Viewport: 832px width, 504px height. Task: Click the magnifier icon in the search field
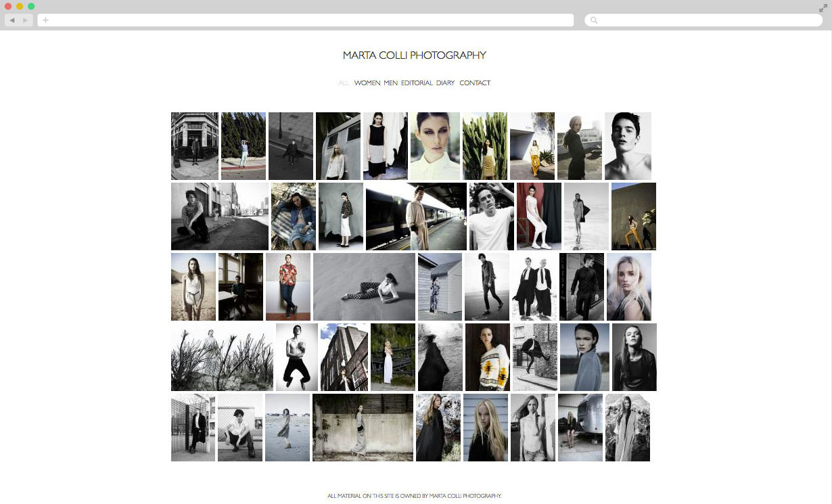[x=594, y=20]
